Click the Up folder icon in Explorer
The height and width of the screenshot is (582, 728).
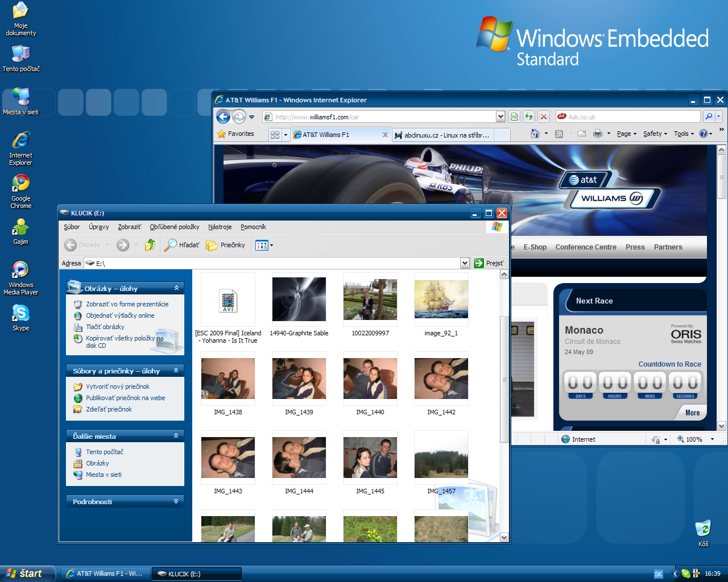[x=150, y=245]
